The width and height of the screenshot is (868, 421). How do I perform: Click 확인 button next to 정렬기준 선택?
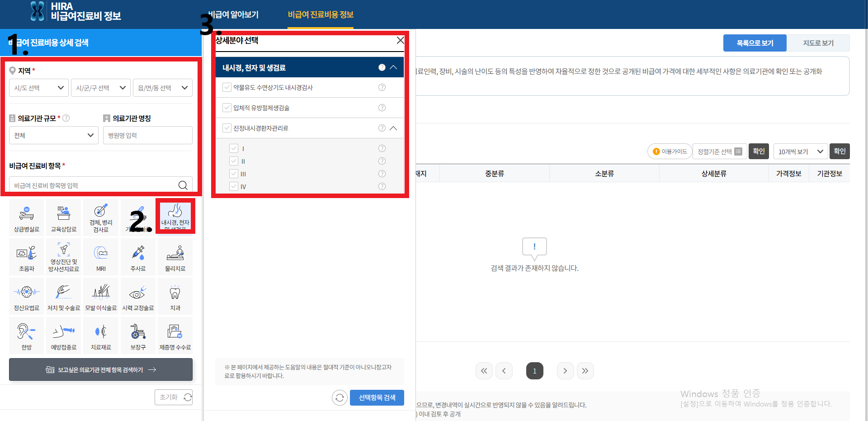(759, 151)
